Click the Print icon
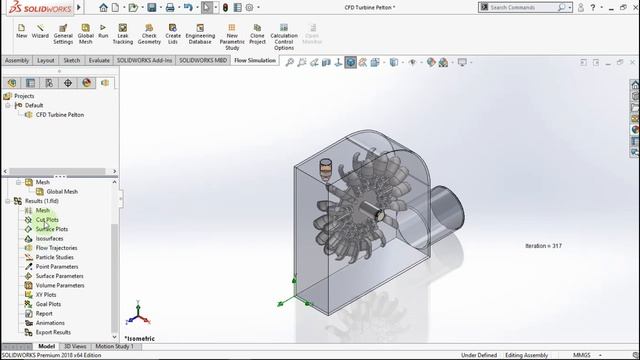The image size is (640, 360). click(170, 7)
